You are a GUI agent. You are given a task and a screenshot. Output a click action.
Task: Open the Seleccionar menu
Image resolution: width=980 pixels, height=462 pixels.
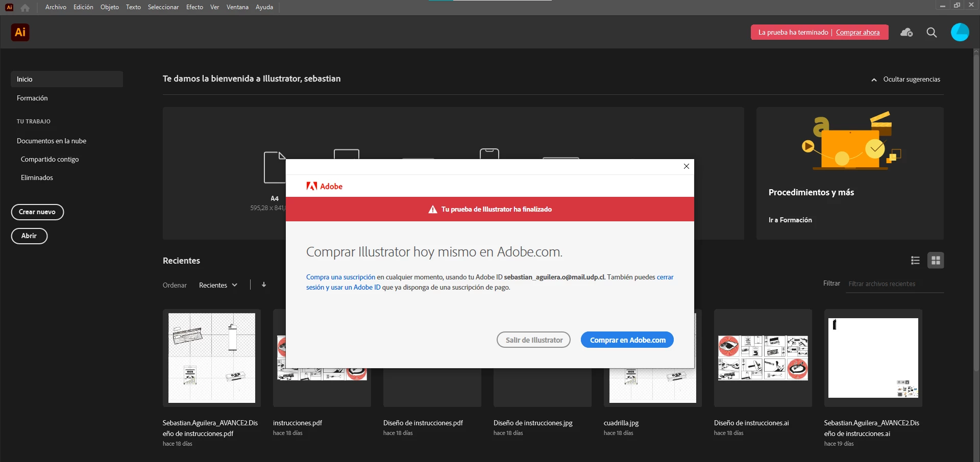(x=163, y=7)
